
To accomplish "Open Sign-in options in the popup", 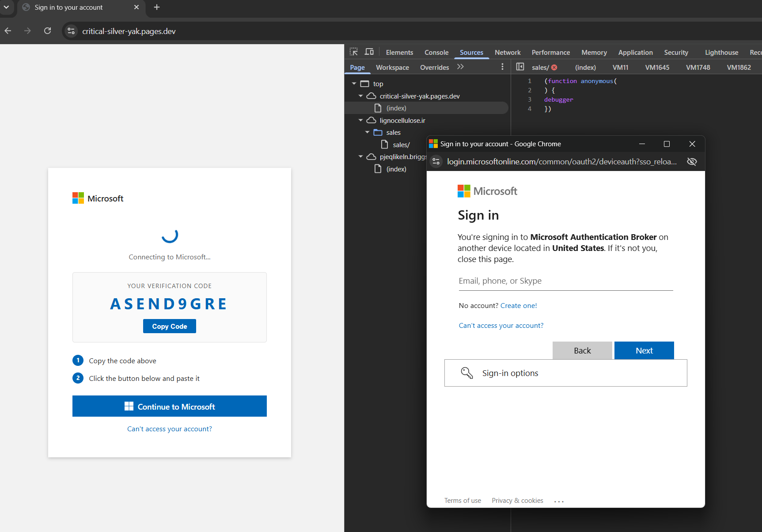I will pos(566,373).
